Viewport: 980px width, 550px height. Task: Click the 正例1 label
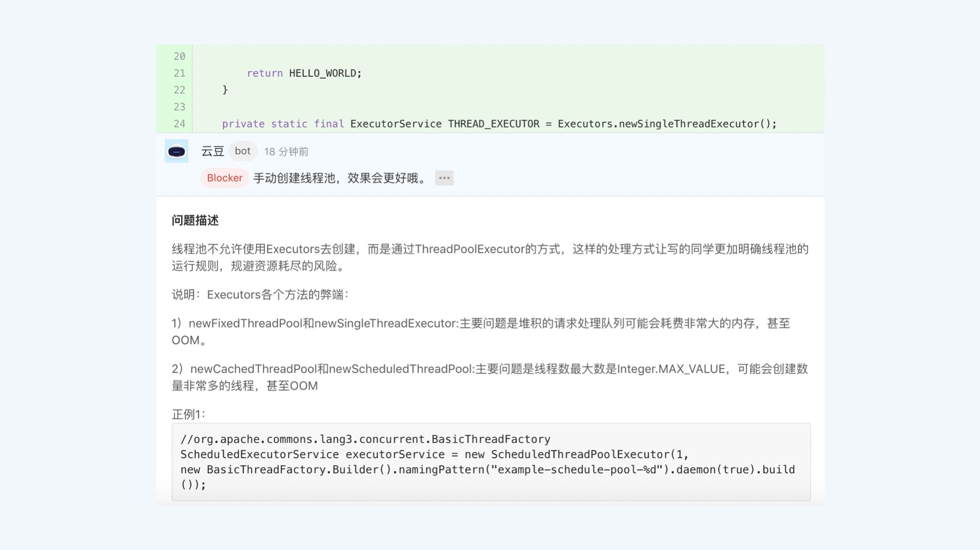click(x=188, y=414)
